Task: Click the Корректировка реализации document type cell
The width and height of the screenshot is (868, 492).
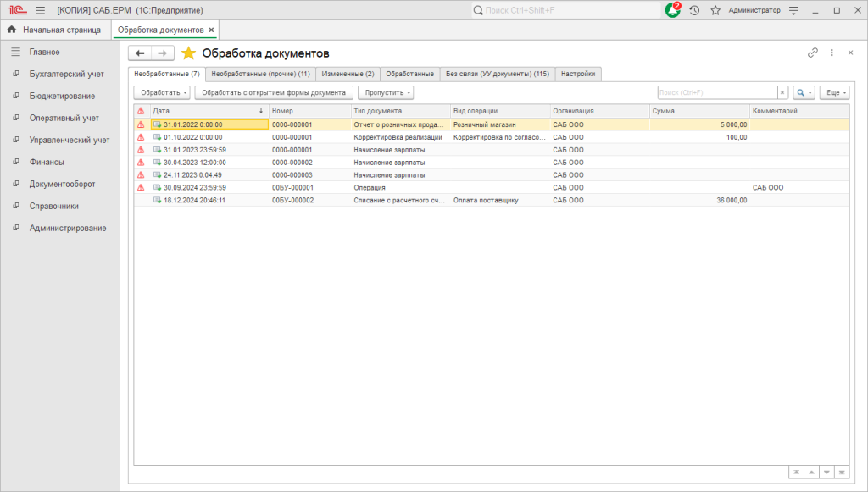Action: pos(400,137)
